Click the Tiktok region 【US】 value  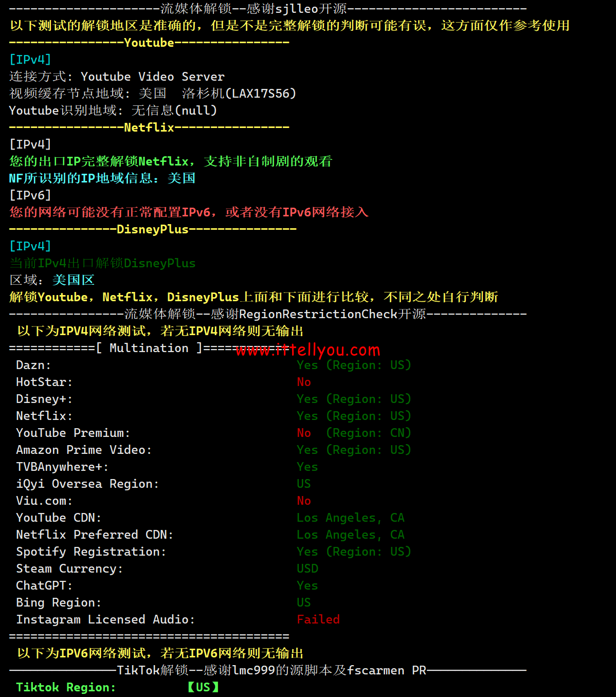(203, 687)
